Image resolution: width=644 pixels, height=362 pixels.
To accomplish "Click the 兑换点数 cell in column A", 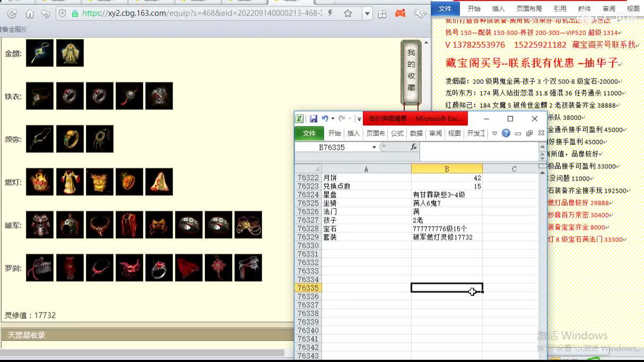I will click(x=366, y=186).
